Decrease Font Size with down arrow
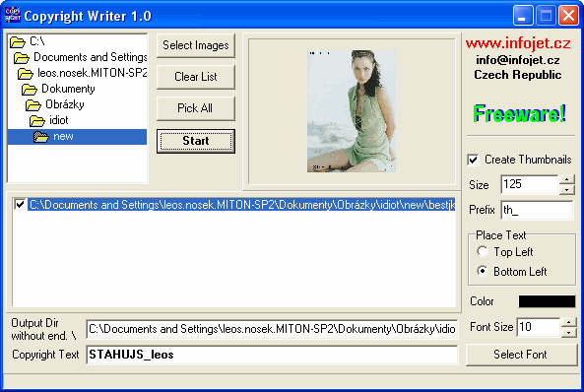 (568, 332)
